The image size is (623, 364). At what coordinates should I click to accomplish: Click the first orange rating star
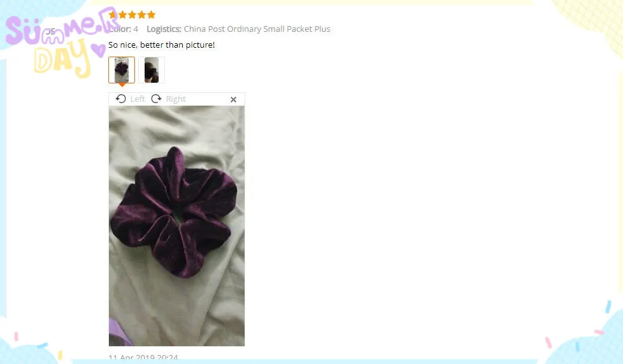click(113, 15)
